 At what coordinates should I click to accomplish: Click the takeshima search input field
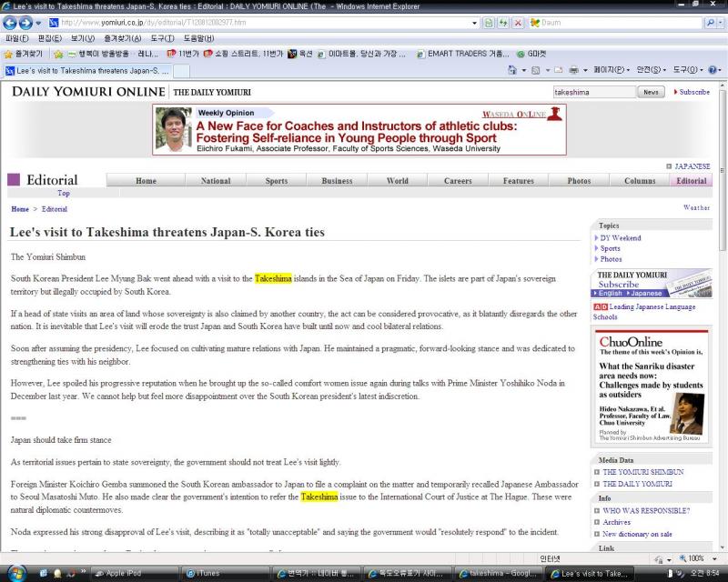pos(593,92)
